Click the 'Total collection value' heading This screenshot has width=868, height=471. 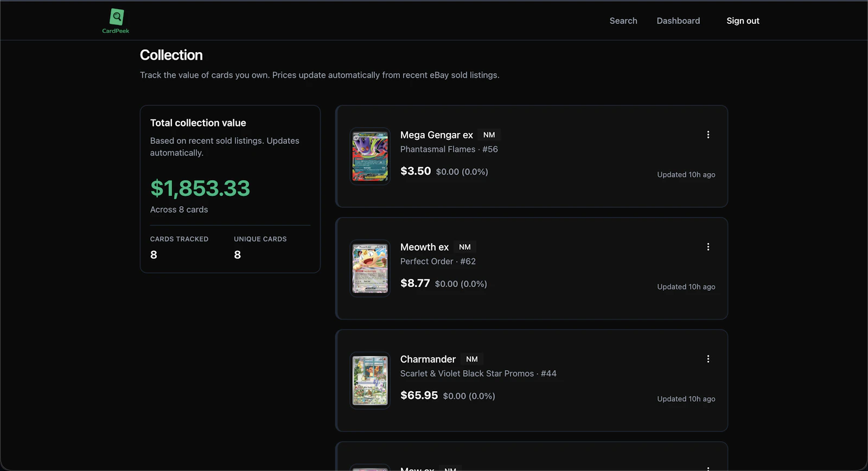coord(198,123)
